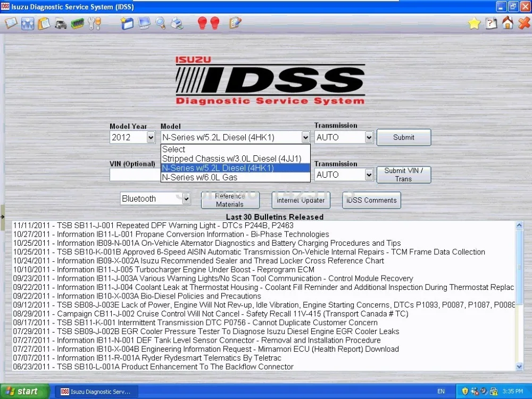Open bulletin IB11-J-003A Control Module Recovery
The height and width of the screenshot is (399, 532).
pyautogui.click(x=213, y=278)
